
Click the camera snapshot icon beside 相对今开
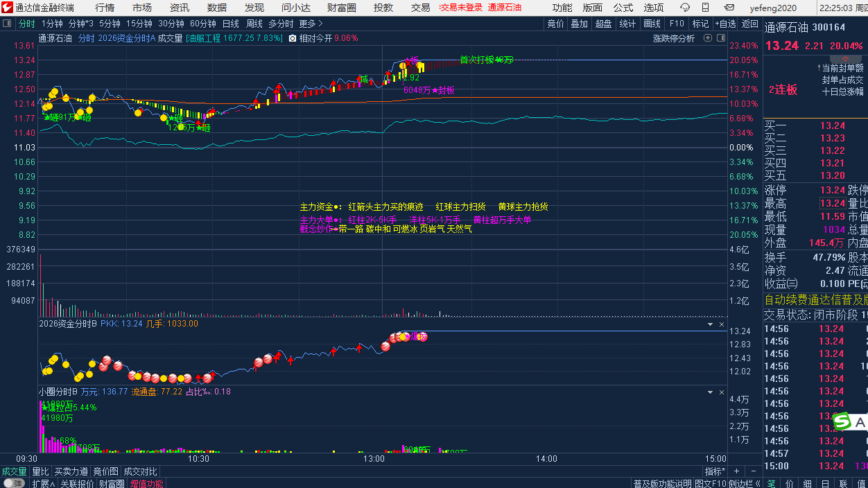tap(293, 39)
